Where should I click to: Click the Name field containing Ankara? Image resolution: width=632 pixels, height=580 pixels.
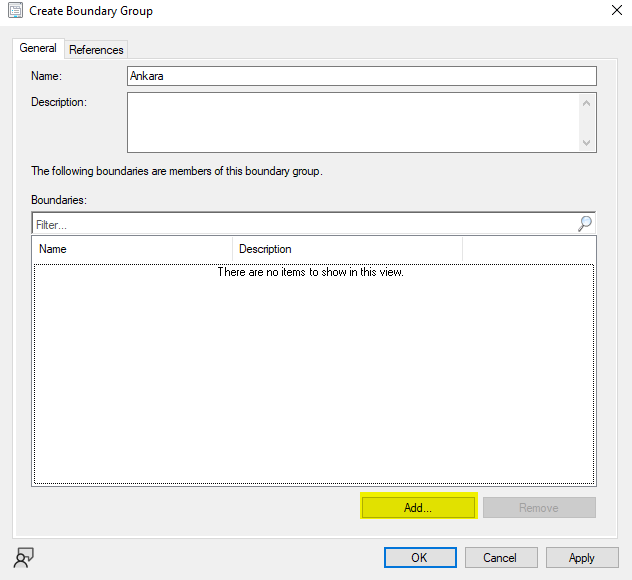tap(361, 76)
